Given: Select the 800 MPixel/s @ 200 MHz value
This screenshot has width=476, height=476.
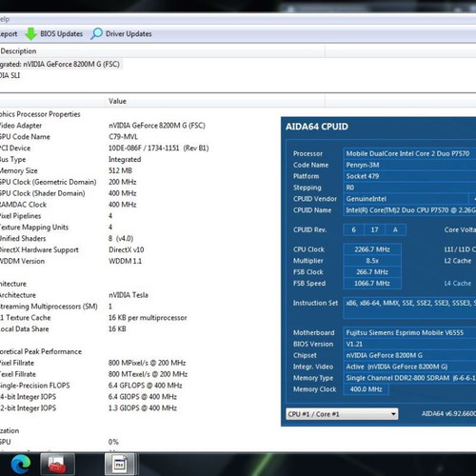Looking at the screenshot, I should (x=147, y=363).
